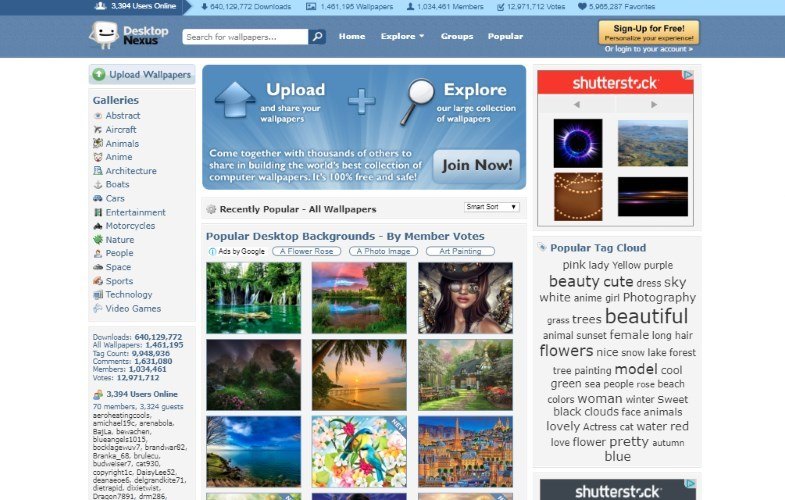This screenshot has height=500, width=785.
Task: Click the Motorcycles gallery icon
Action: [x=98, y=226]
